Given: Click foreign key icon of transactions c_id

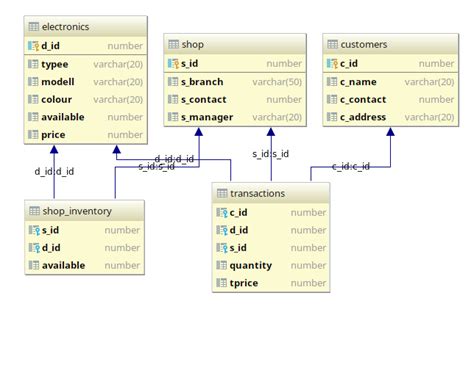Looking at the screenshot, I should [222, 213].
